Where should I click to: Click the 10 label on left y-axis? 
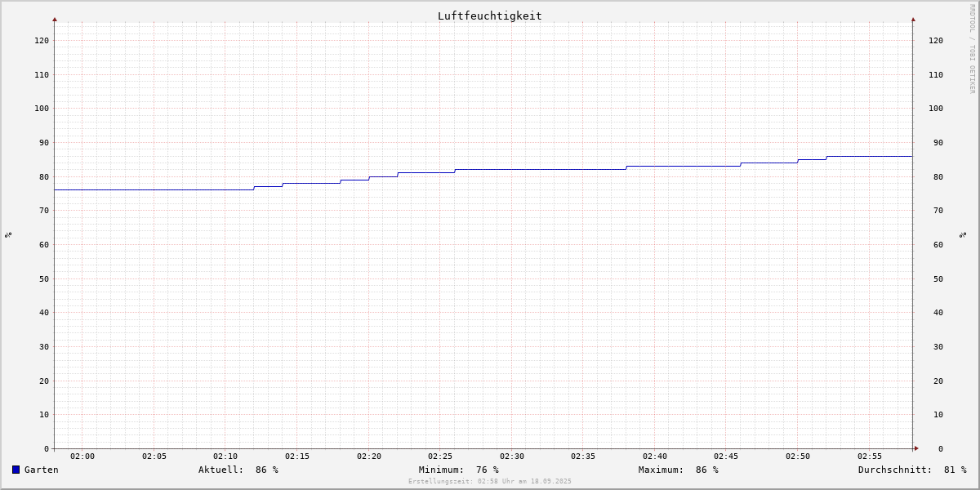(44, 414)
